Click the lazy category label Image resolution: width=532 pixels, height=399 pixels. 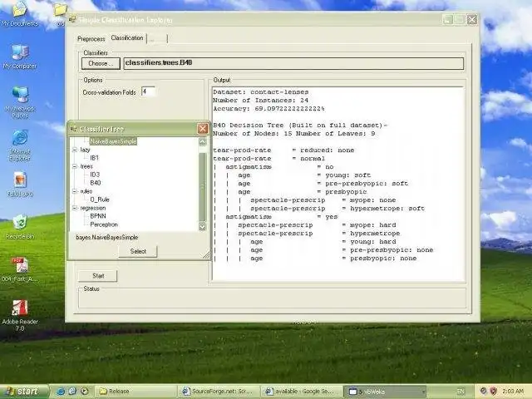tap(85, 150)
